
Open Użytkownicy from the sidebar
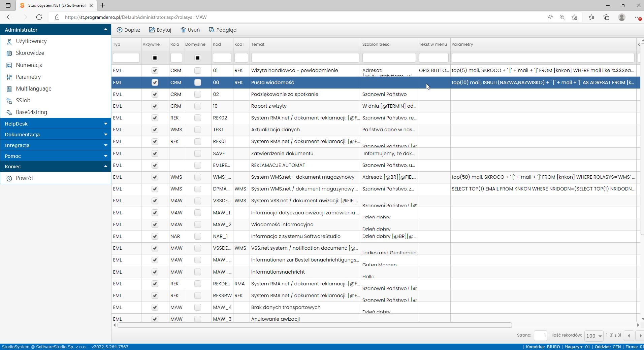tap(31, 41)
